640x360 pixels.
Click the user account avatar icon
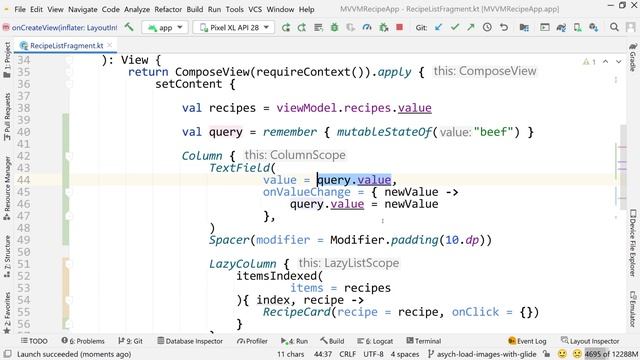pos(631,27)
